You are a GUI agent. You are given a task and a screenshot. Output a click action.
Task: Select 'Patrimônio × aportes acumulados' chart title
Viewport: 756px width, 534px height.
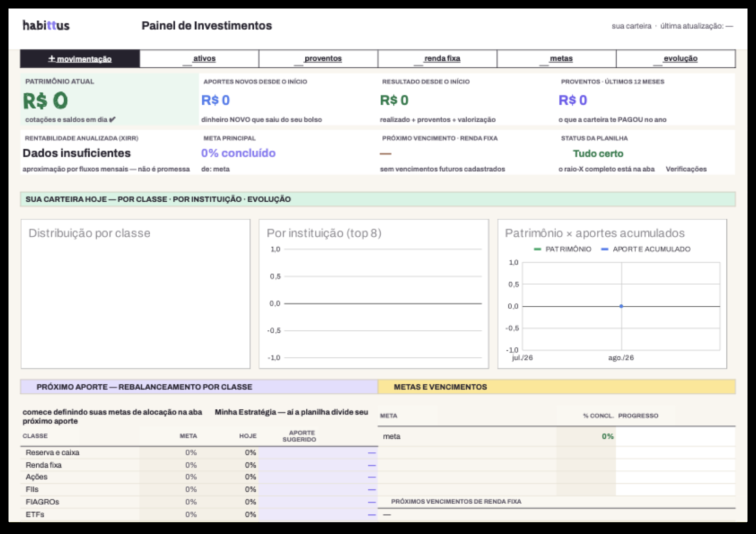tap(595, 233)
